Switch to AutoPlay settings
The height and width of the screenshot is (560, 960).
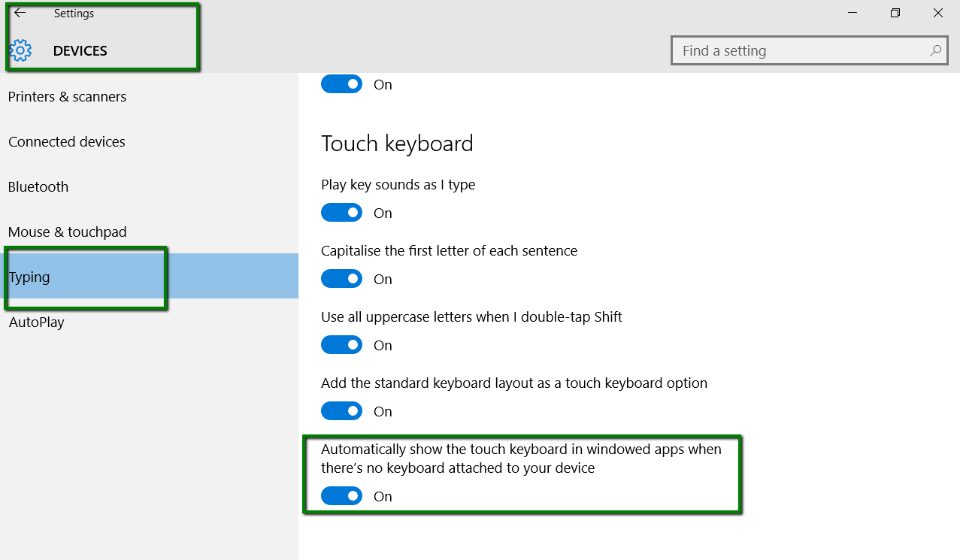tap(37, 322)
